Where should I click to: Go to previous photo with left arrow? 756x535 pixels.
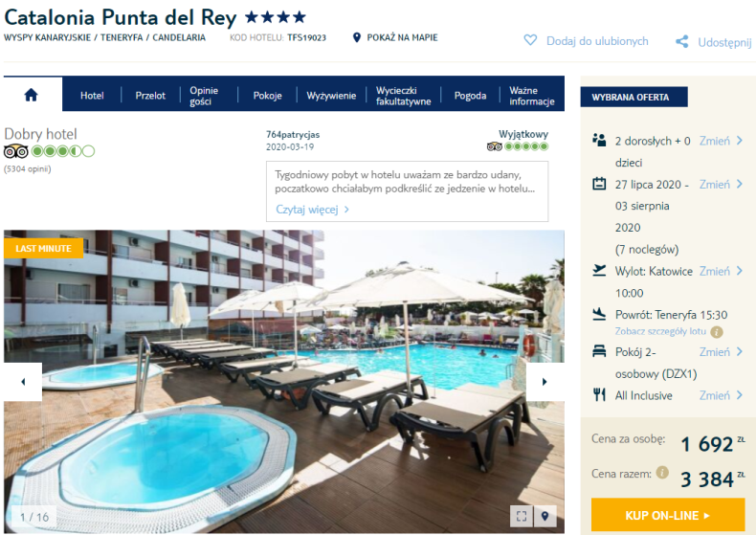click(23, 382)
